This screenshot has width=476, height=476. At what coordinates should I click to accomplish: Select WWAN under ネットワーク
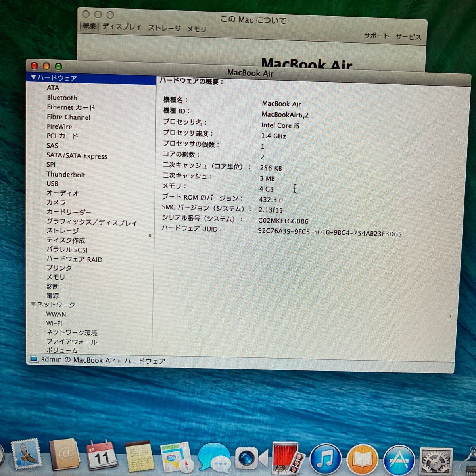pyautogui.click(x=56, y=314)
